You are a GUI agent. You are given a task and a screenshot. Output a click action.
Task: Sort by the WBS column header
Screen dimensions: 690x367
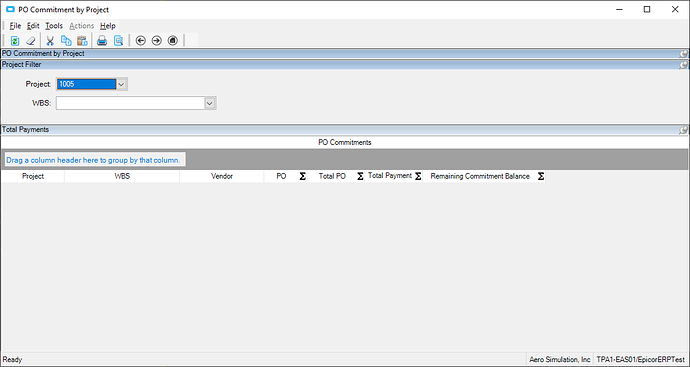click(x=122, y=176)
